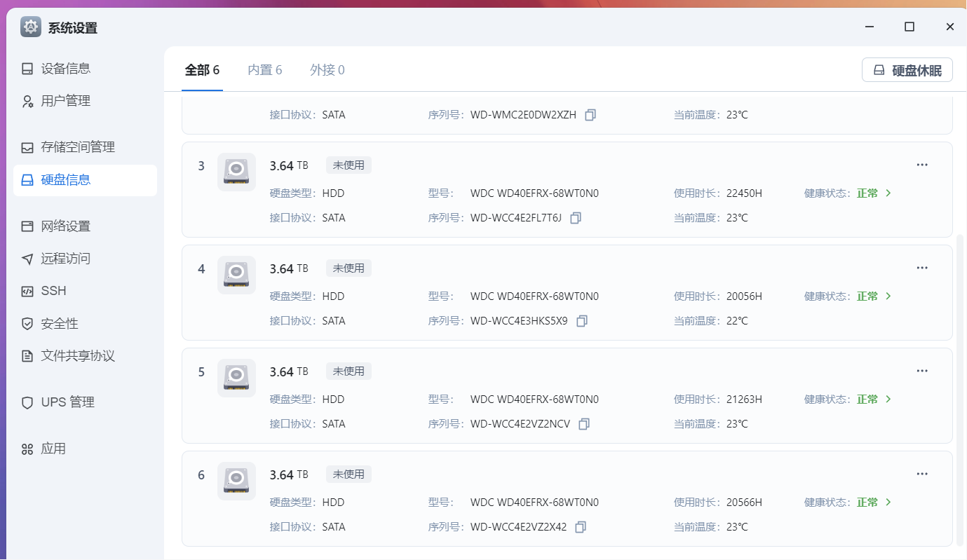Click the 未使用 tag on disk 4
This screenshot has width=967, height=560.
349,268
